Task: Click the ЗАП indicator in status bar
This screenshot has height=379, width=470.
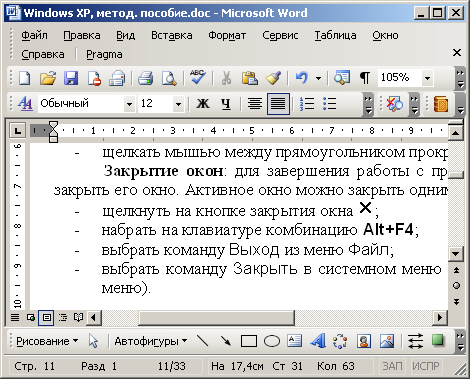Action: coord(392,366)
